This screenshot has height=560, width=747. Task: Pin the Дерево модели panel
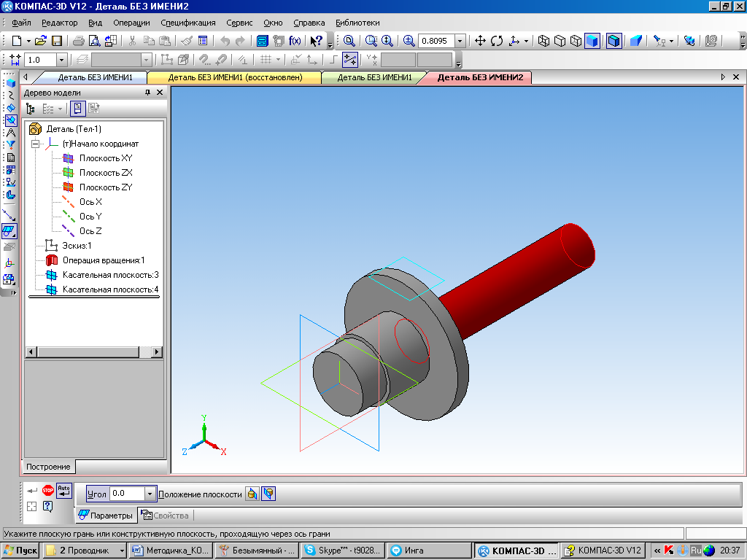click(147, 93)
